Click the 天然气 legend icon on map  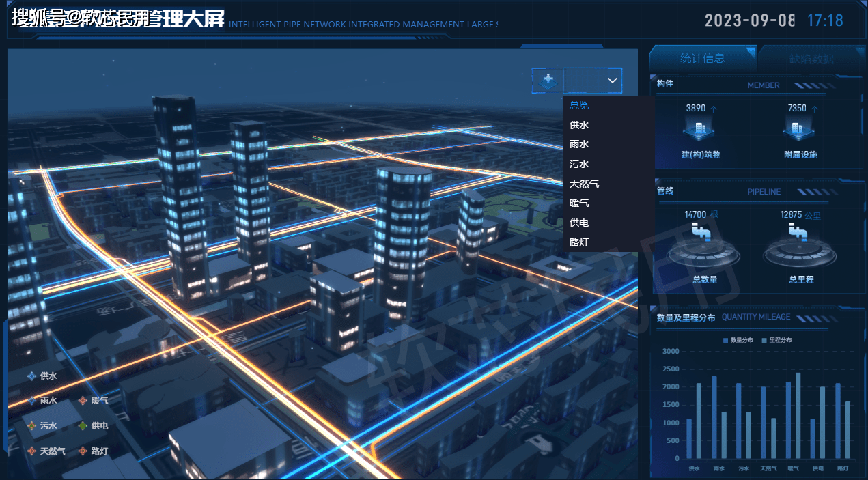(31, 451)
